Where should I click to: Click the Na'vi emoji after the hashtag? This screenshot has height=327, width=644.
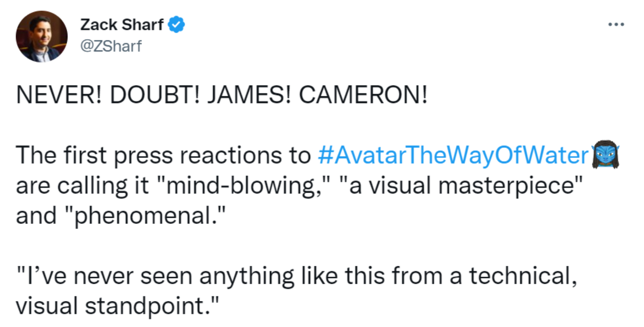(x=606, y=154)
